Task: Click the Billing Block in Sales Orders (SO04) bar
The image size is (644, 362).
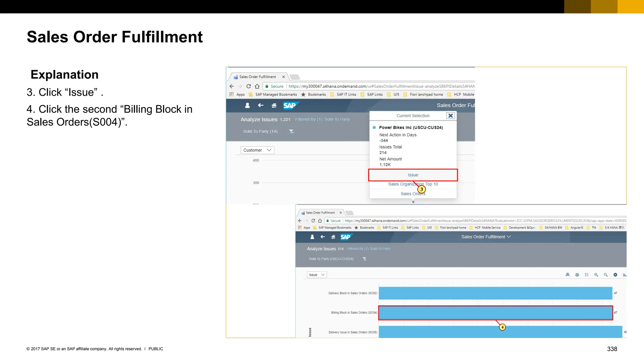Action: pos(496,313)
